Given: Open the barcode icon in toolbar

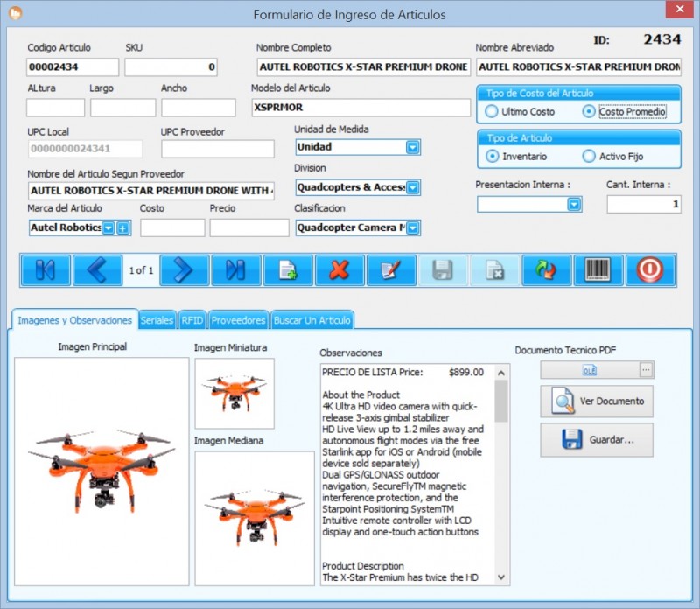Looking at the screenshot, I should (x=598, y=270).
